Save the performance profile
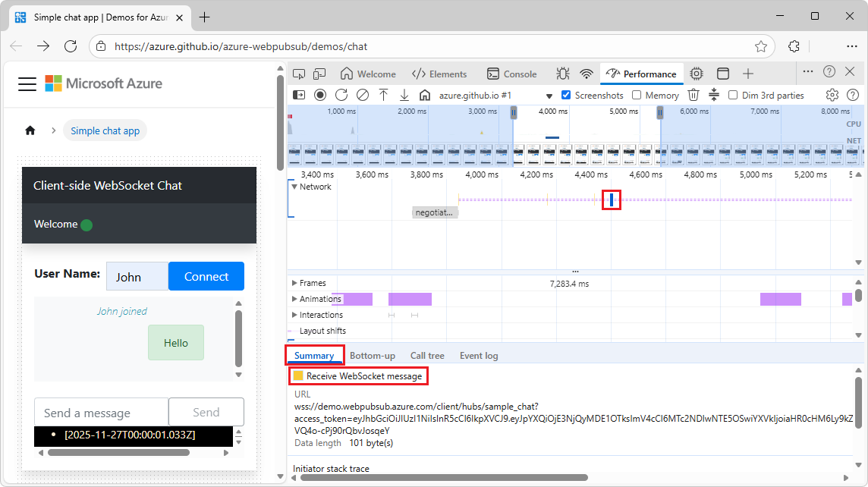 (x=404, y=95)
